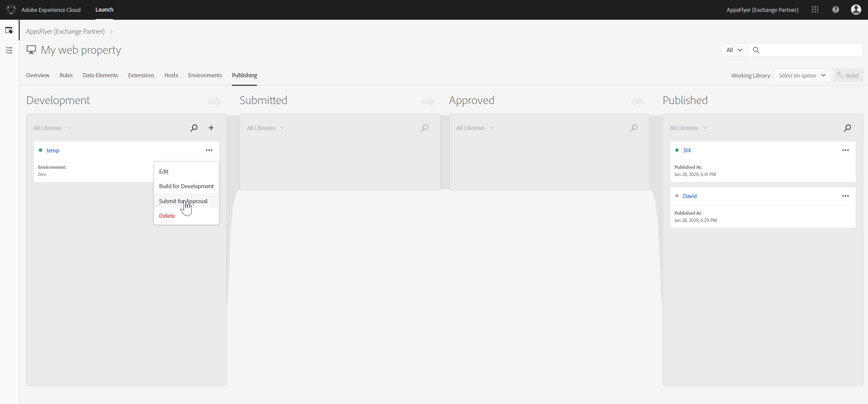Click the Development column search magnifier
The image size is (868, 404).
[194, 128]
